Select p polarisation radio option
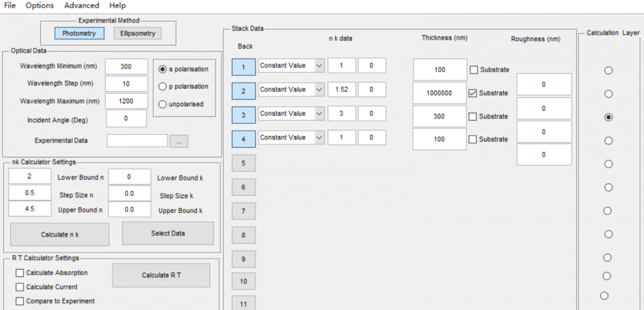Image resolution: width=644 pixels, height=310 pixels. click(x=163, y=87)
